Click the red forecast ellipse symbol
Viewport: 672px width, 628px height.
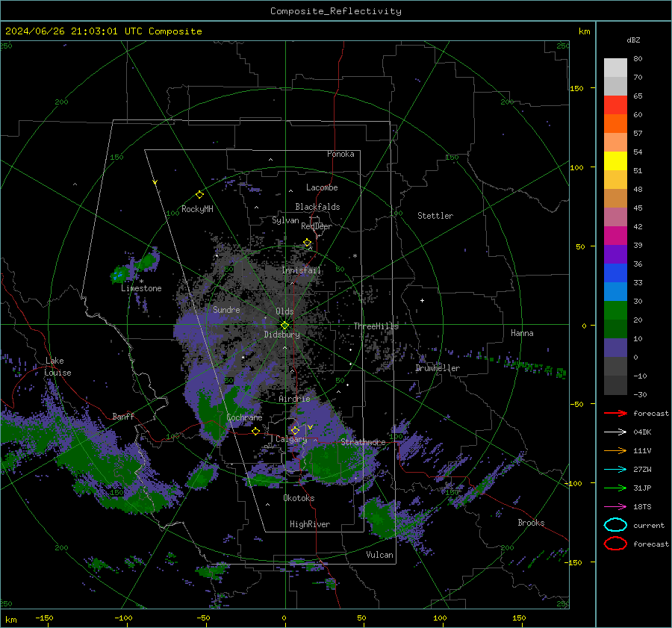(x=615, y=544)
